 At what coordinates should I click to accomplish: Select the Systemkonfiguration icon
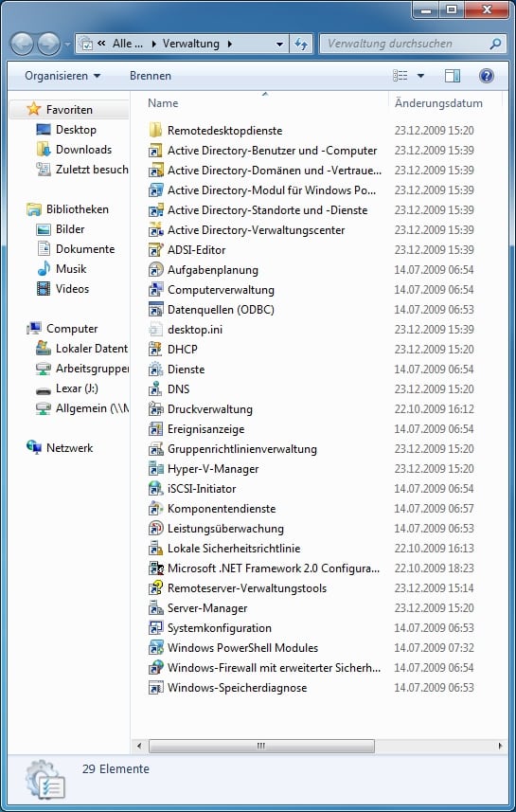156,628
